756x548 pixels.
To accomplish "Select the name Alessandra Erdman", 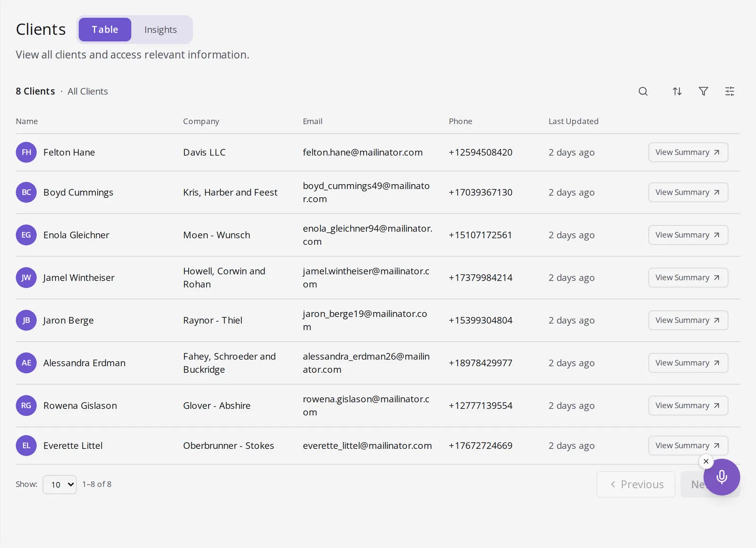I will (x=85, y=363).
